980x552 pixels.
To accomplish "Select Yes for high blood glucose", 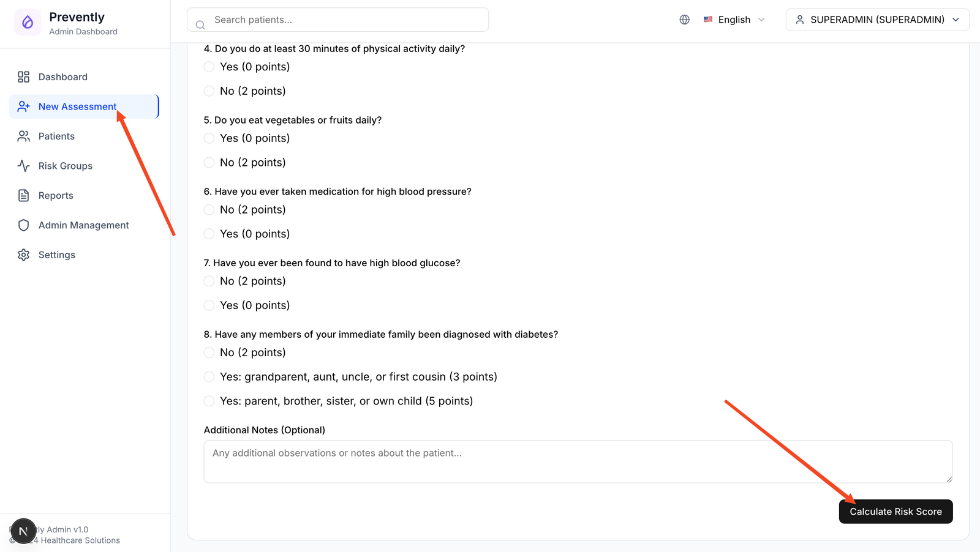I will coord(209,305).
